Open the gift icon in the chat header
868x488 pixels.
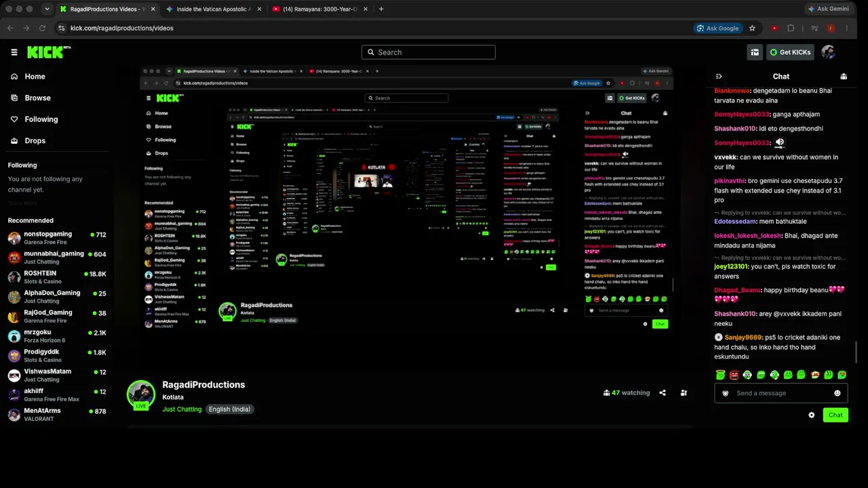tap(844, 77)
